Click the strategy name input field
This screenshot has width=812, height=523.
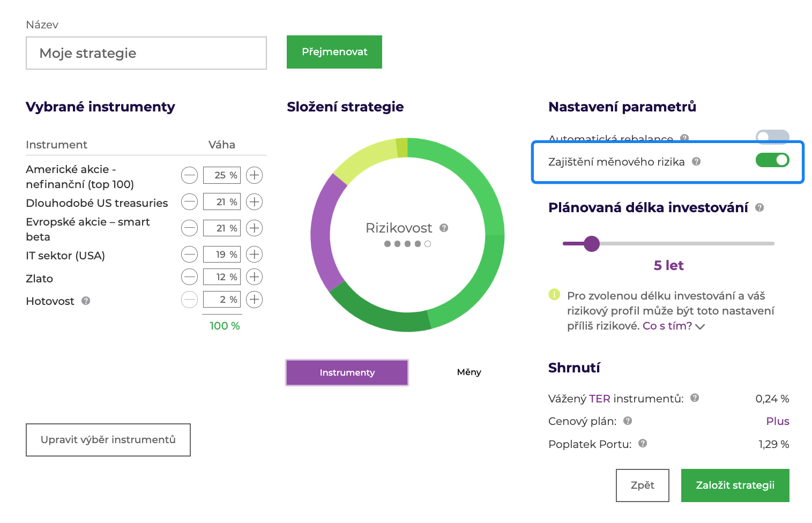(x=146, y=53)
